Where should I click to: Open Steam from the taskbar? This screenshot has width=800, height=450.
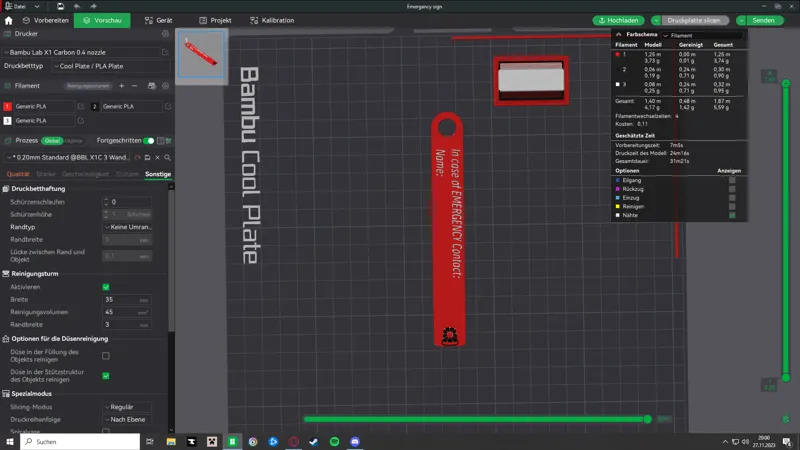[x=314, y=441]
